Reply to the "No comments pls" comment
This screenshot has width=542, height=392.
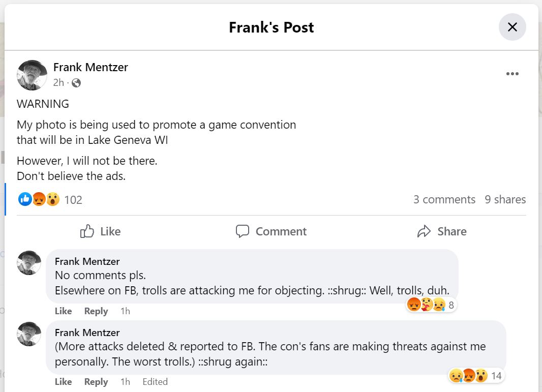[x=96, y=311]
